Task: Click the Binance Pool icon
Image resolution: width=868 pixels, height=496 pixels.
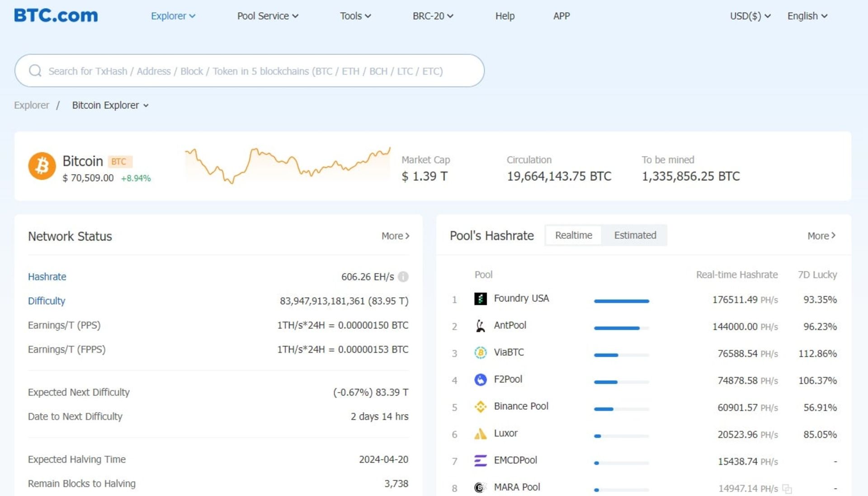Action: pyautogui.click(x=480, y=406)
